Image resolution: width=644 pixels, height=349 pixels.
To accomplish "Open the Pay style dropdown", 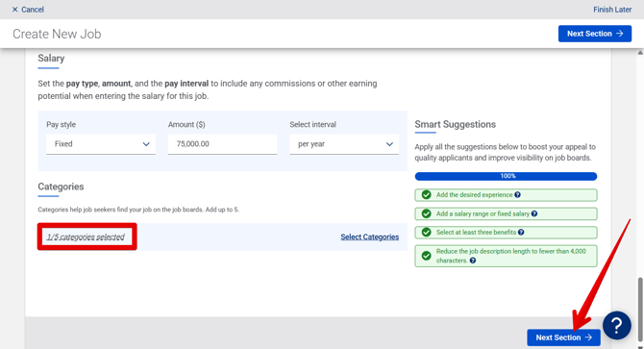I will (101, 144).
